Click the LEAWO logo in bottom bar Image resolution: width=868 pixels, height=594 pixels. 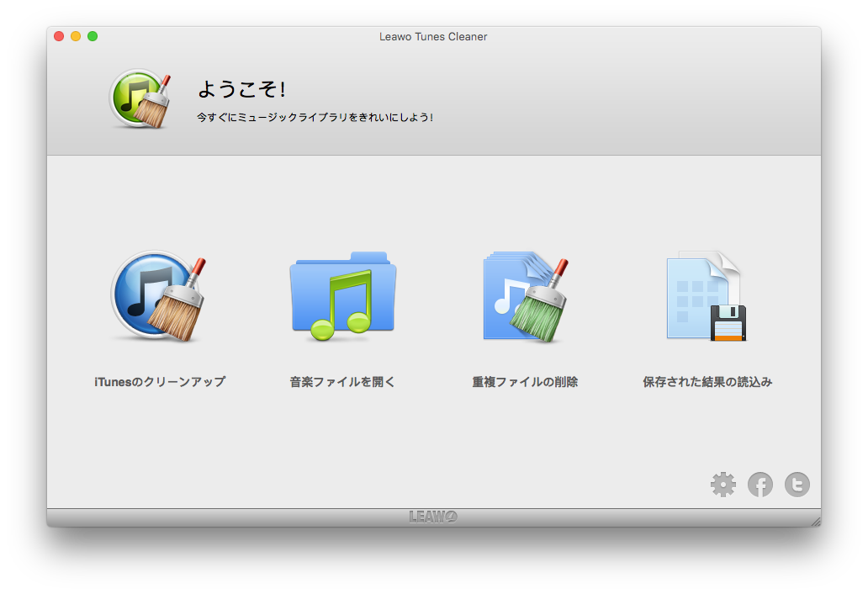pos(433,517)
